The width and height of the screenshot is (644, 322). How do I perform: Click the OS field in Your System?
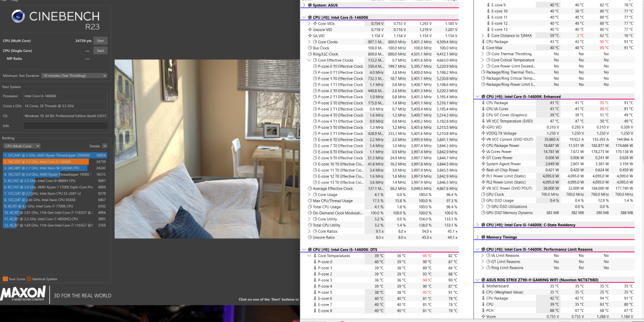(x=66, y=116)
